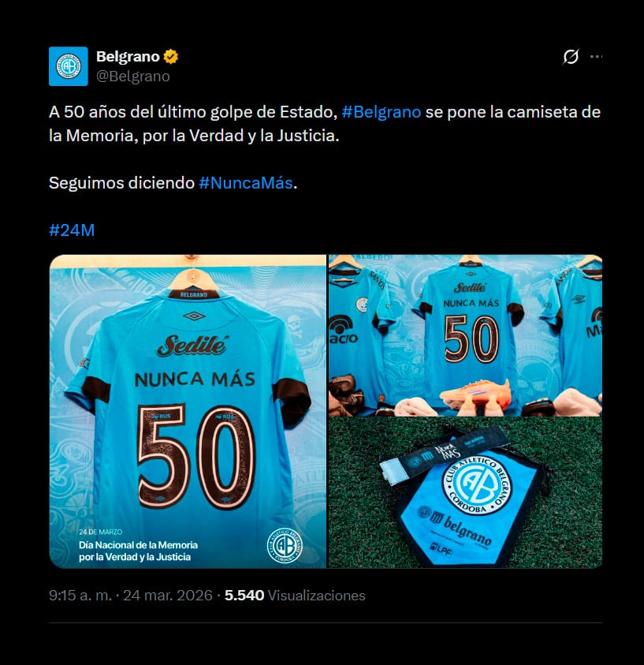
Task: Click the Día Nacional de la Memoria caption
Action: click(x=138, y=551)
